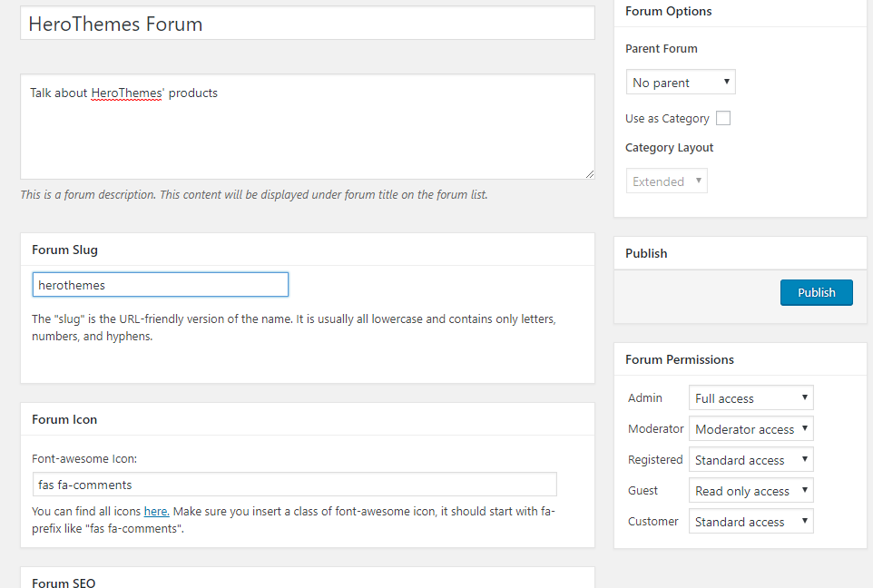Click the 'Customer' permission label
The width and height of the screenshot is (873, 588).
(653, 521)
